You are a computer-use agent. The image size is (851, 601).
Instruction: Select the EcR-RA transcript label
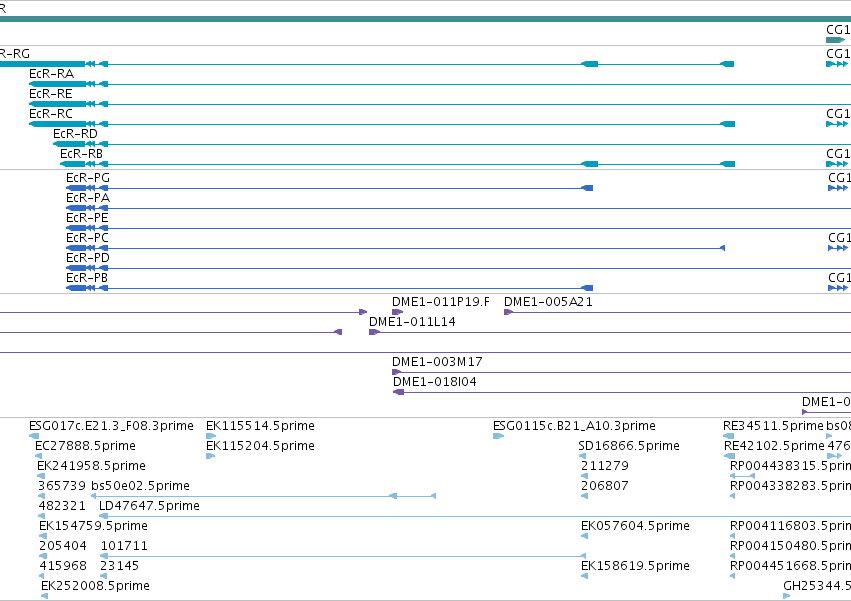[52, 74]
